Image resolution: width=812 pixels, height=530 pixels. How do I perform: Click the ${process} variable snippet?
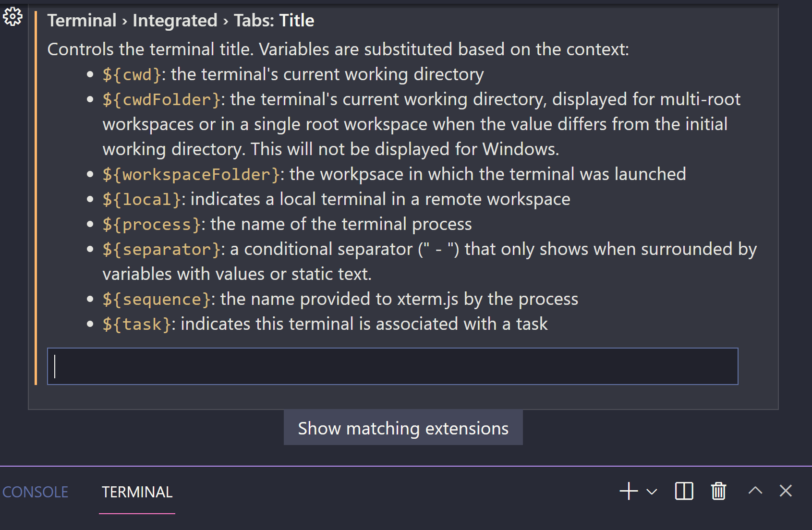pyautogui.click(x=152, y=224)
